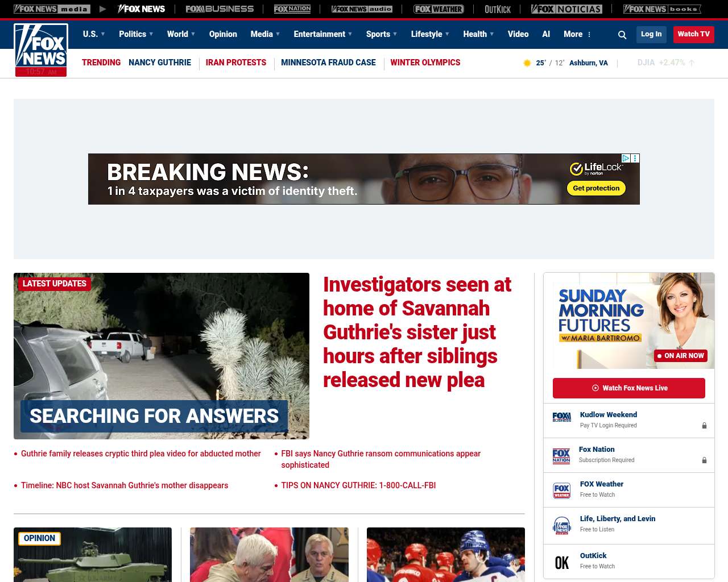Open the More menu
Screen dimensions: 728x582
point(577,34)
